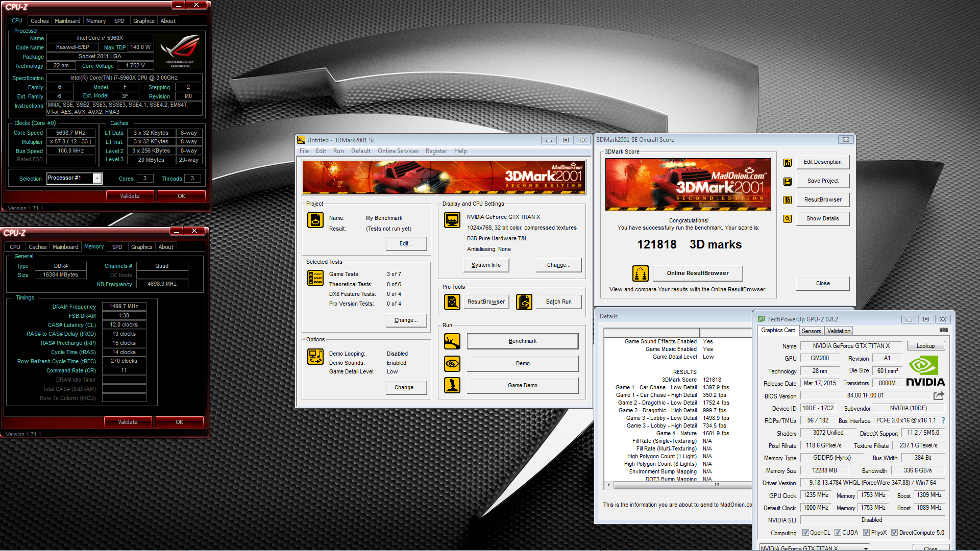Screen dimensions: 980x551
Task: Click the Batch Run button
Action: pyautogui.click(x=559, y=302)
